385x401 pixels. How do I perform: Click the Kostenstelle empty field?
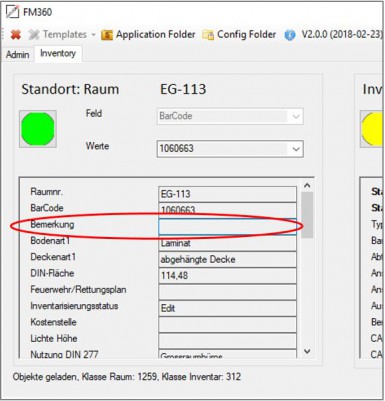pos(227,324)
